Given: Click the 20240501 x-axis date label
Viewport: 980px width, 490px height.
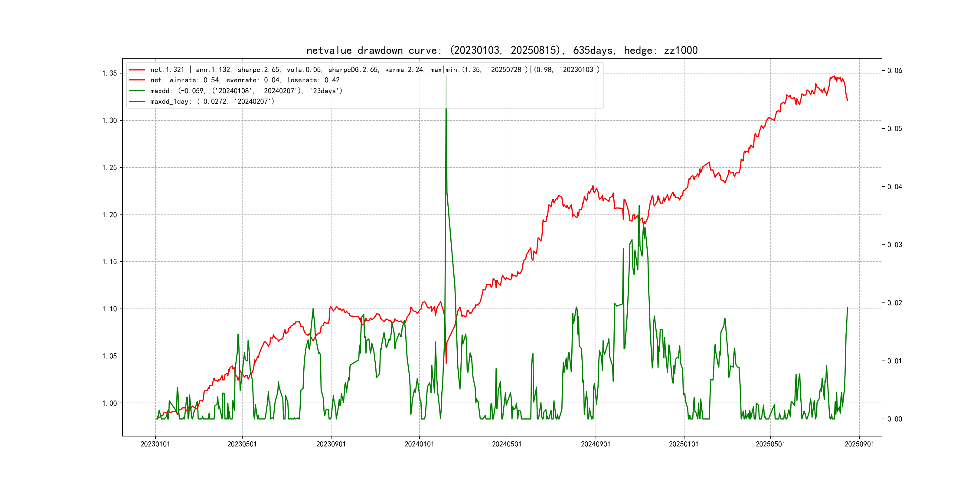Looking at the screenshot, I should coord(507,444).
